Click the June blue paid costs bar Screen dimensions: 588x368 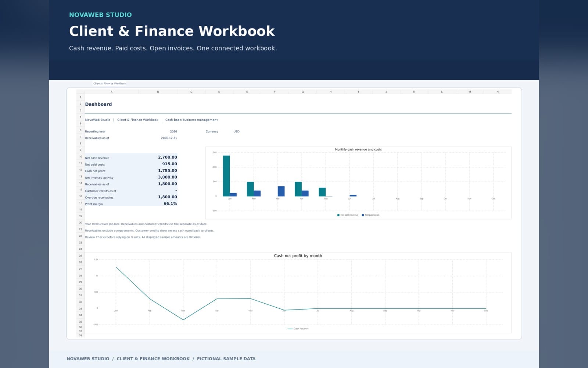click(353, 196)
